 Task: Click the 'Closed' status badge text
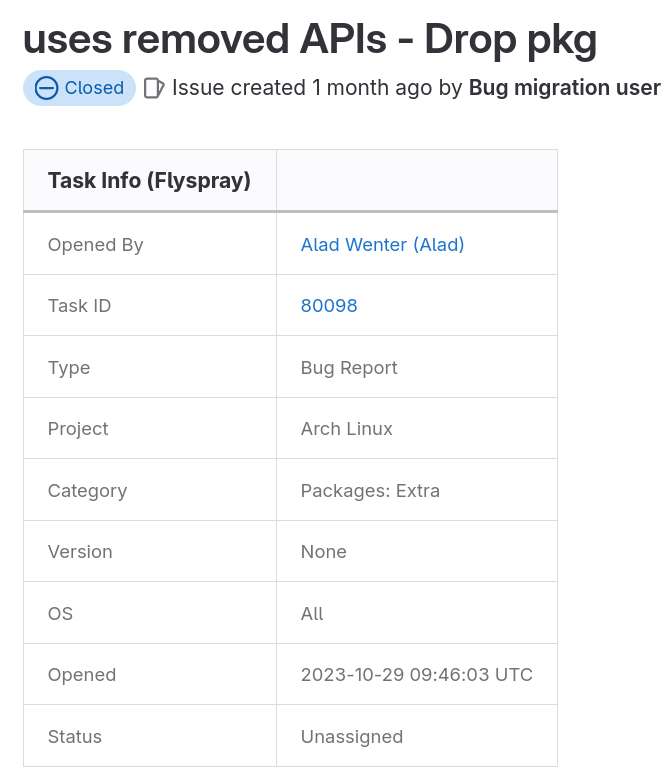pos(94,88)
